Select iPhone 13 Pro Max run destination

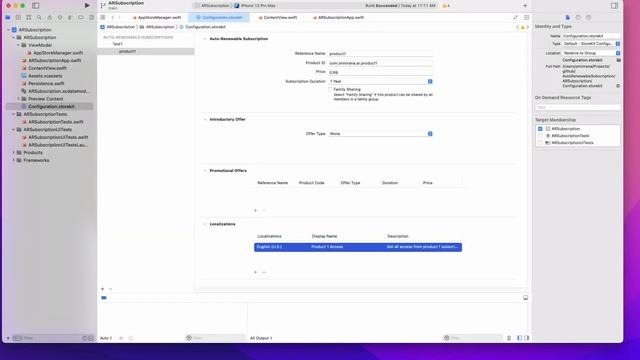(255, 6)
